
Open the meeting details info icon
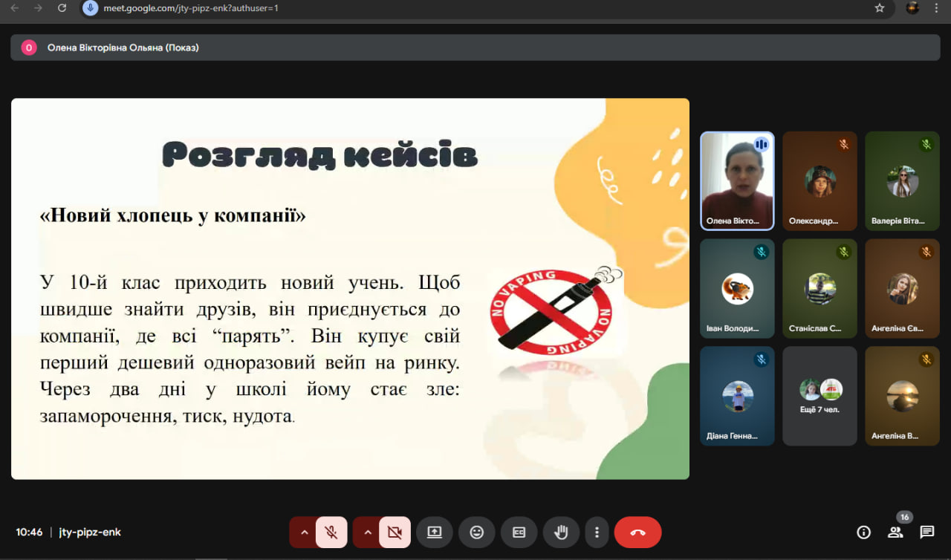coord(863,532)
